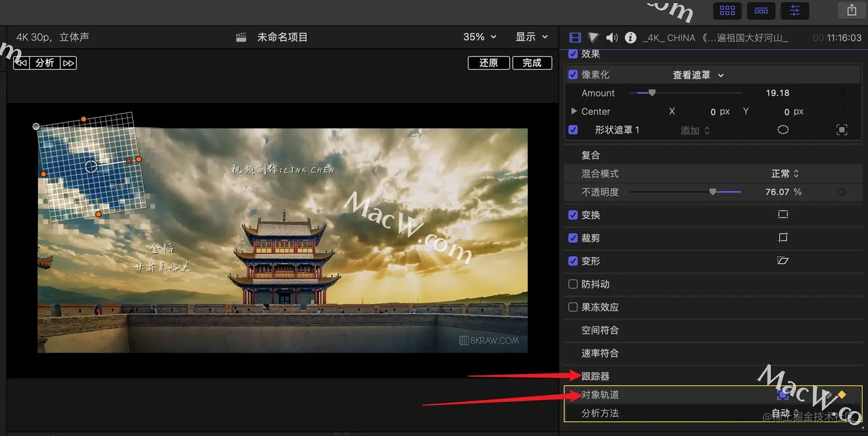Click the 空间符合 spatial conform row

point(713,330)
